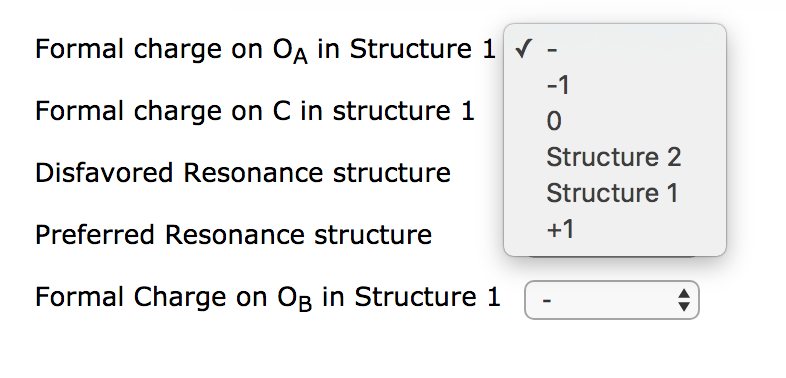
Task: Click the letter C in the carbon charge label
Action: [281, 111]
